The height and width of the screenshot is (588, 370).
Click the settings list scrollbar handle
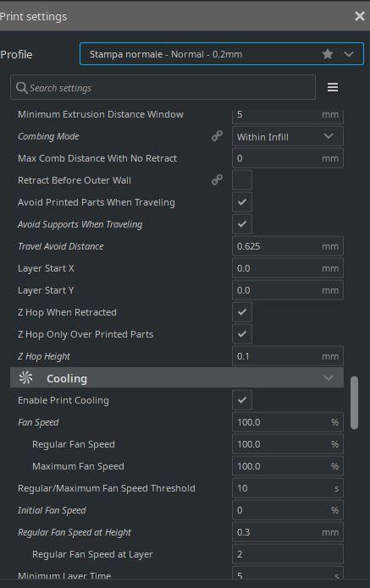[x=354, y=403]
